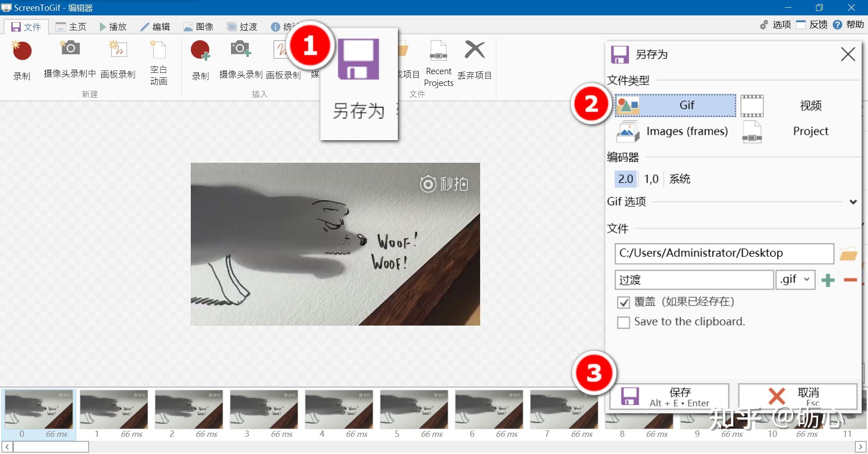868x454 pixels.
Task: Select frame 6 thumbnail
Action: (489, 414)
